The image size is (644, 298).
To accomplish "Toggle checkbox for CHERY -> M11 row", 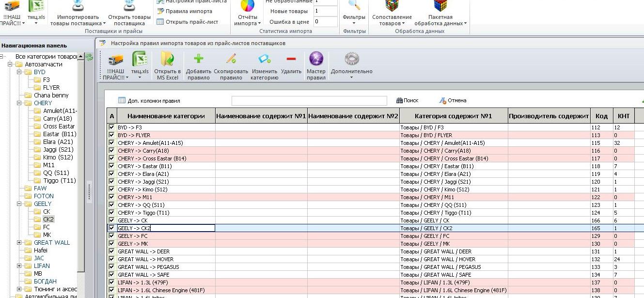I will (x=112, y=197).
